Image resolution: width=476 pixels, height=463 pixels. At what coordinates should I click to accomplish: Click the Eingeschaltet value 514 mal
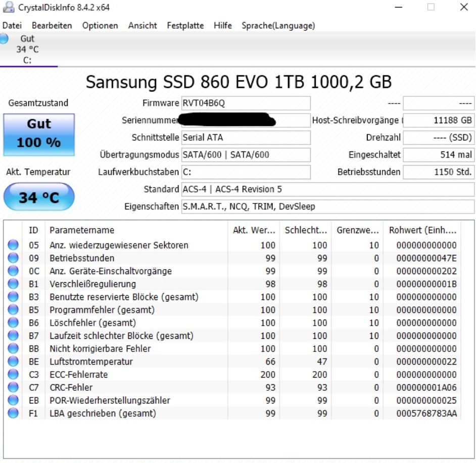click(x=439, y=155)
